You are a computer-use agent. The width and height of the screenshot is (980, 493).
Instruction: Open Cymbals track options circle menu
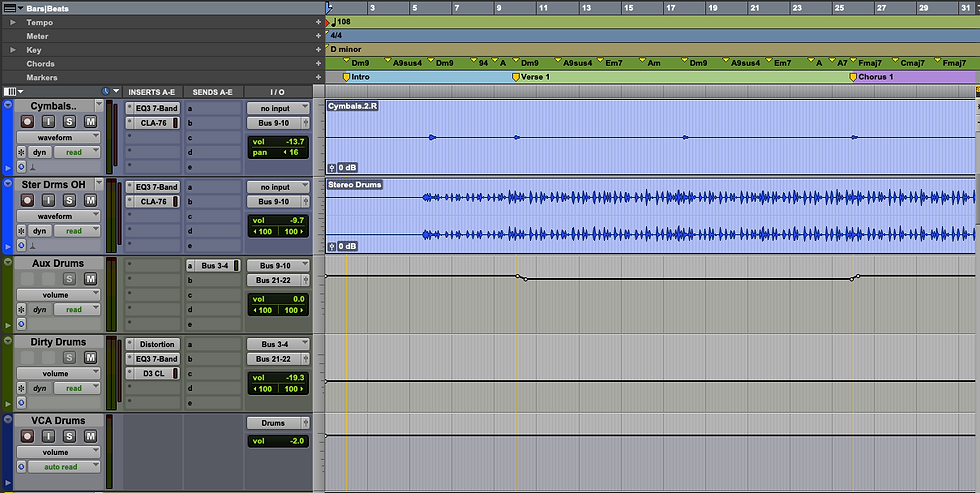click(8, 104)
